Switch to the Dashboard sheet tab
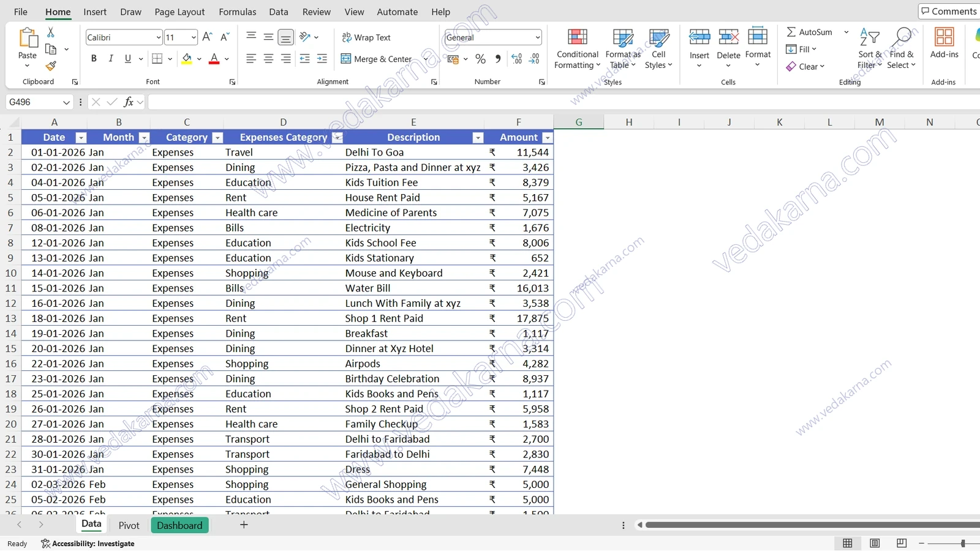980x551 pixels. click(x=179, y=525)
